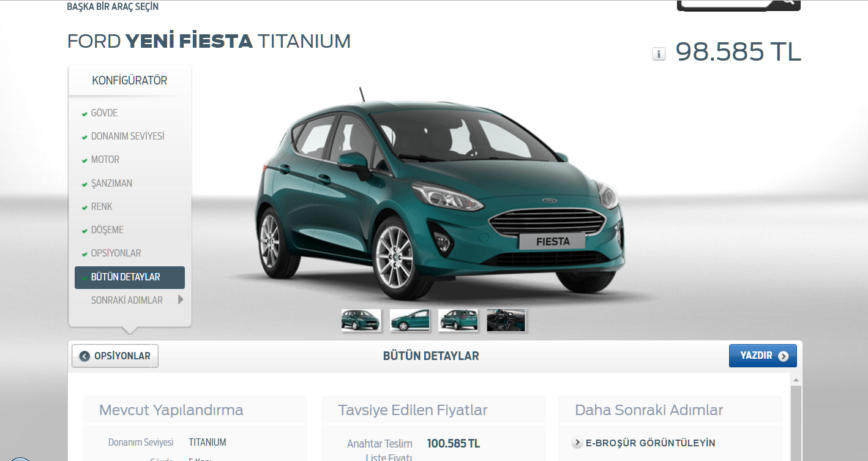
Task: Open RENK color step
Action: coord(102,207)
